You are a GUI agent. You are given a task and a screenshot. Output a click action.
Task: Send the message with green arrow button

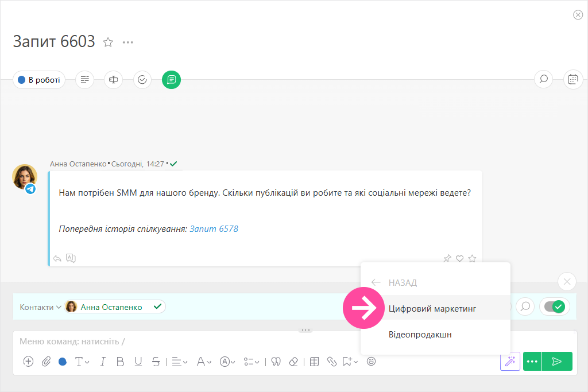pos(556,362)
